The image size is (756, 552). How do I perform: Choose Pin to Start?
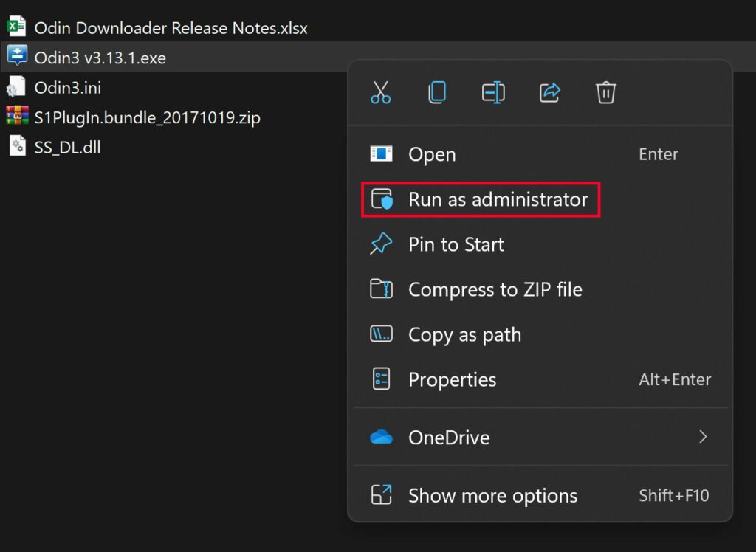coord(540,244)
